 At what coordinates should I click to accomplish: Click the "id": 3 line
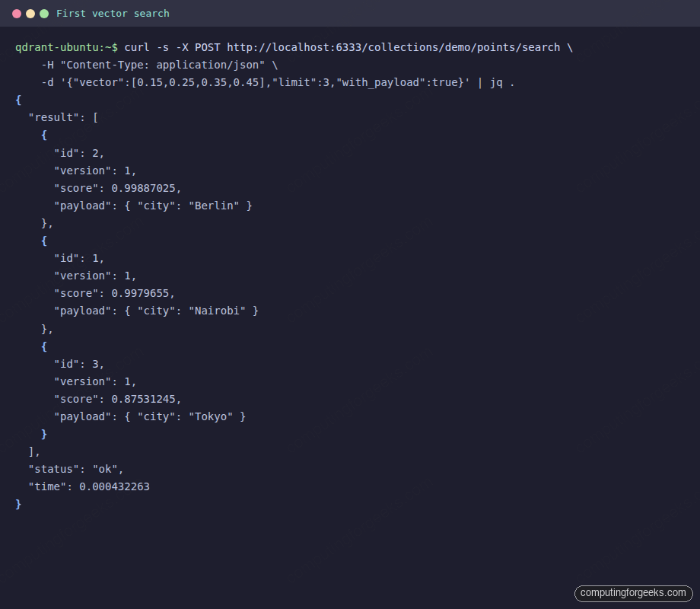tap(79, 364)
